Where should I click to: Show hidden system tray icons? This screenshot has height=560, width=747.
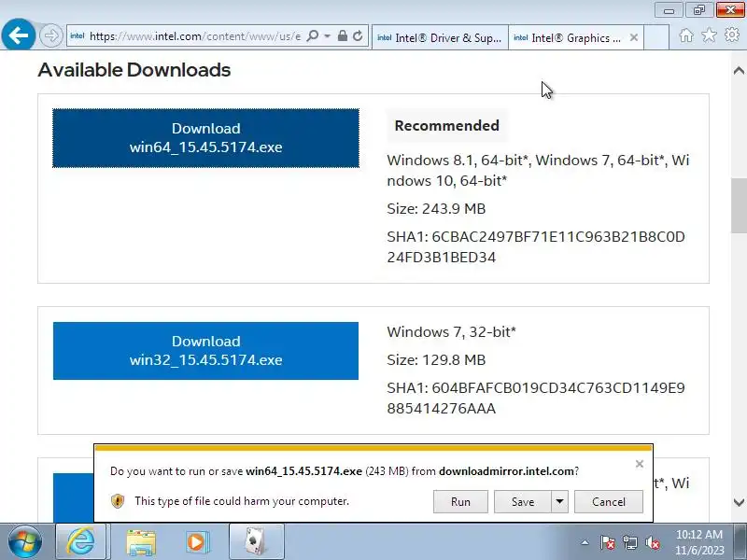pyautogui.click(x=585, y=542)
